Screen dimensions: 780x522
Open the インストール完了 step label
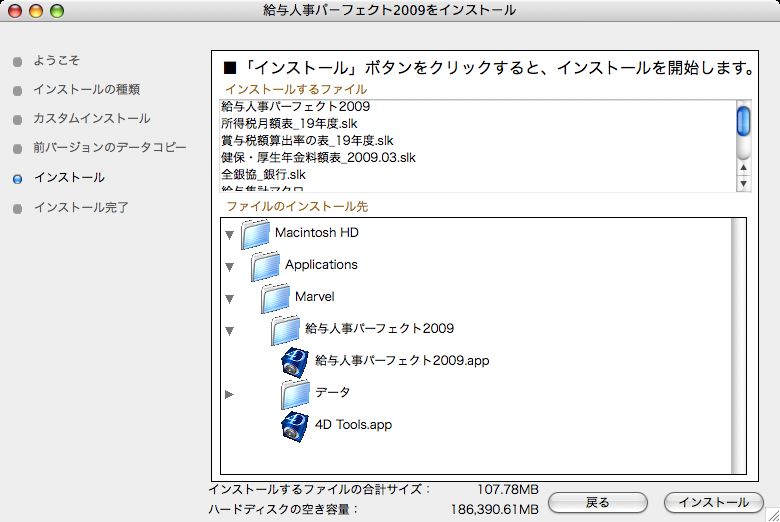tap(81, 207)
